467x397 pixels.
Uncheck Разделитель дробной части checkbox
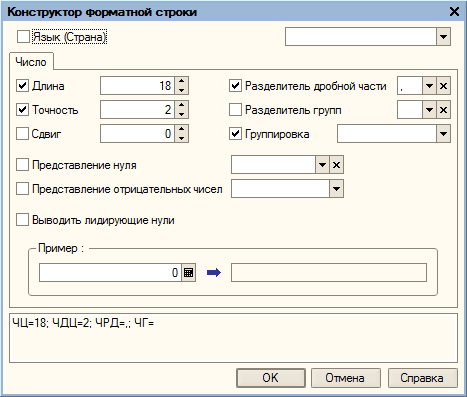[235, 86]
